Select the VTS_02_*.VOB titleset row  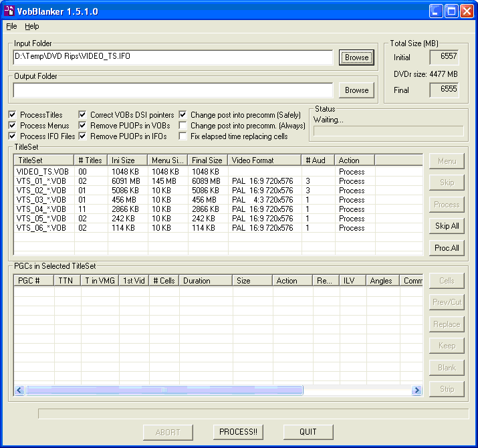pyautogui.click(x=218, y=191)
